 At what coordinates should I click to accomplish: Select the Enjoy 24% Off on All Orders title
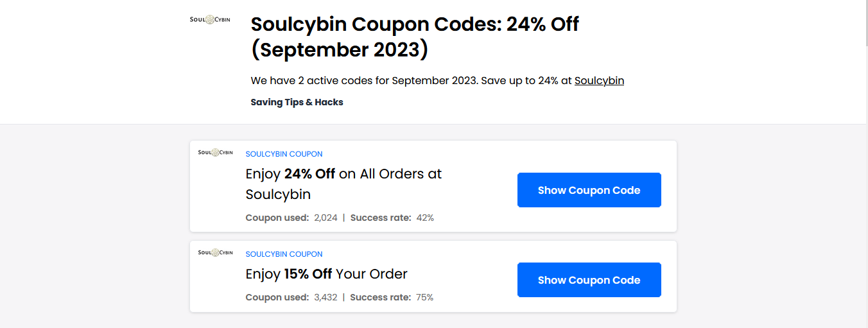[343, 184]
